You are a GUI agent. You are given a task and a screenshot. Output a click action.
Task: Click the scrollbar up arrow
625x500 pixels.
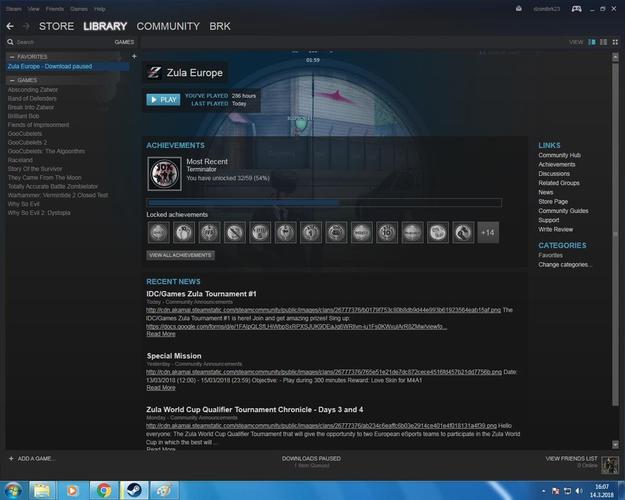(x=615, y=57)
